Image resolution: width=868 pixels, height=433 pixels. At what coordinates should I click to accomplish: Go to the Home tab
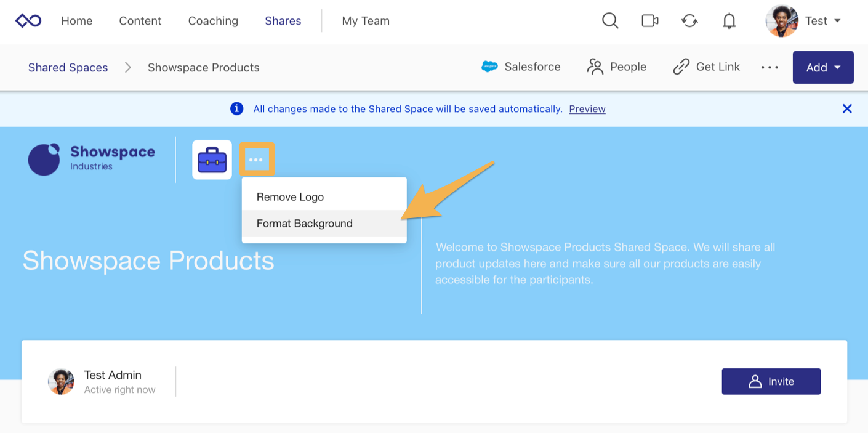[77, 21]
